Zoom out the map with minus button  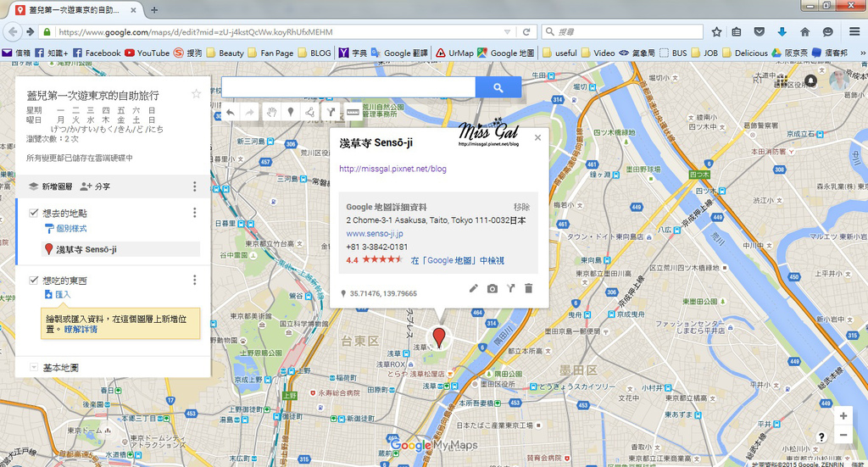click(843, 435)
